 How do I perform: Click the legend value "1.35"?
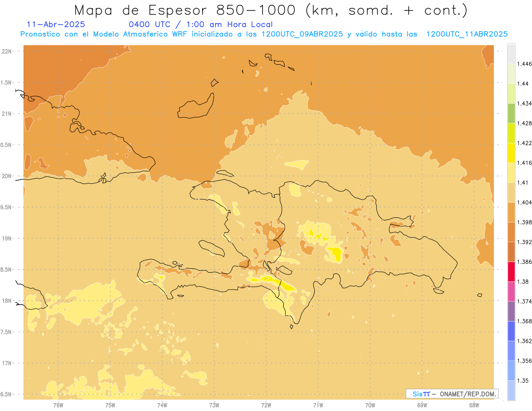(522, 381)
